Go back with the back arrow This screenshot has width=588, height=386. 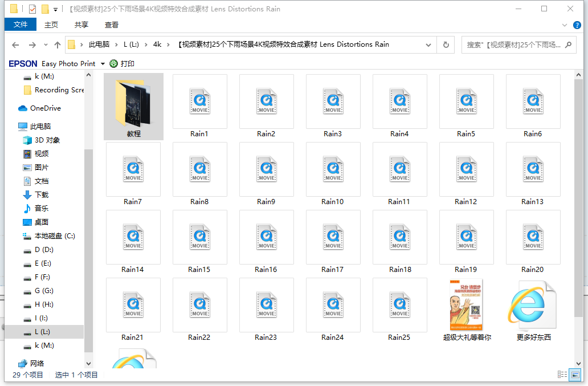(x=15, y=45)
